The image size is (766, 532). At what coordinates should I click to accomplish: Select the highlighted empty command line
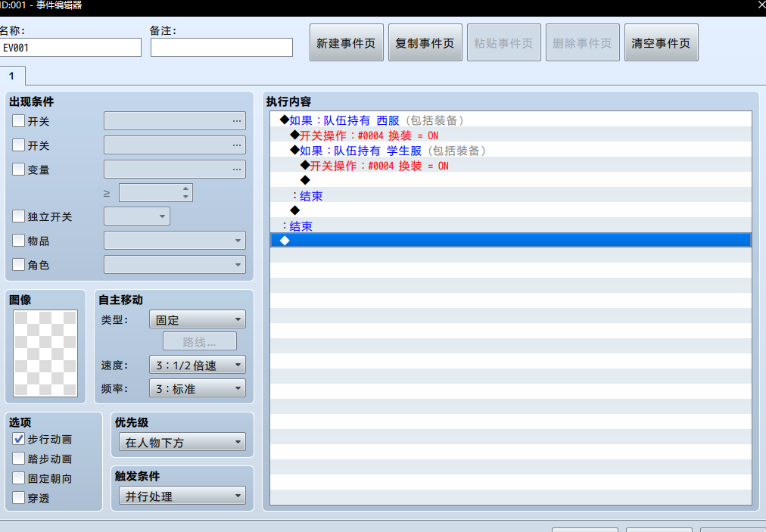click(x=510, y=241)
